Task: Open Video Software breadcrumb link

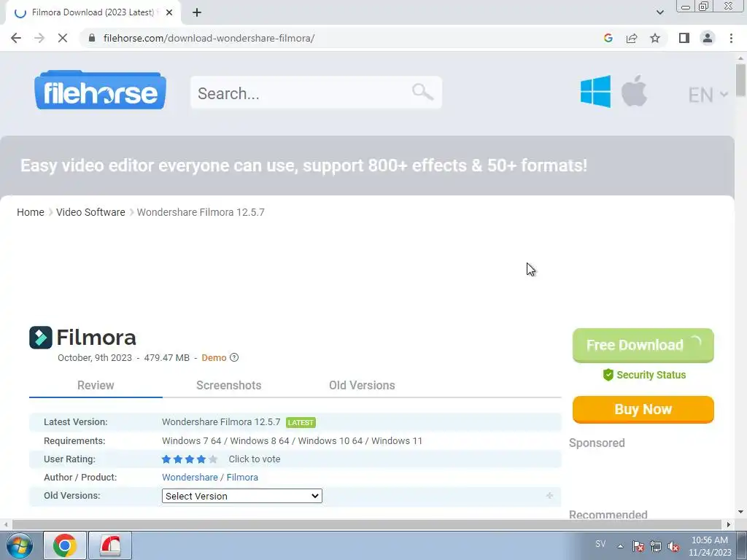Action: [90, 212]
